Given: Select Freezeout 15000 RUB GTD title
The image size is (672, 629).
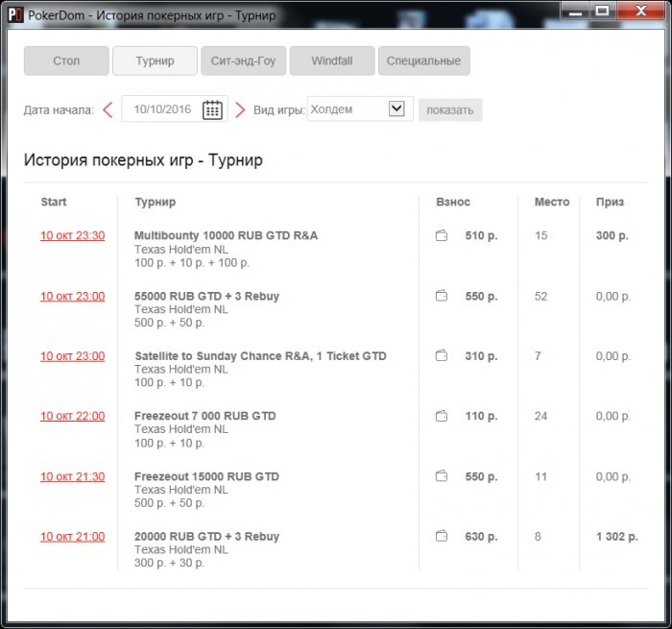Looking at the screenshot, I should tap(206, 476).
